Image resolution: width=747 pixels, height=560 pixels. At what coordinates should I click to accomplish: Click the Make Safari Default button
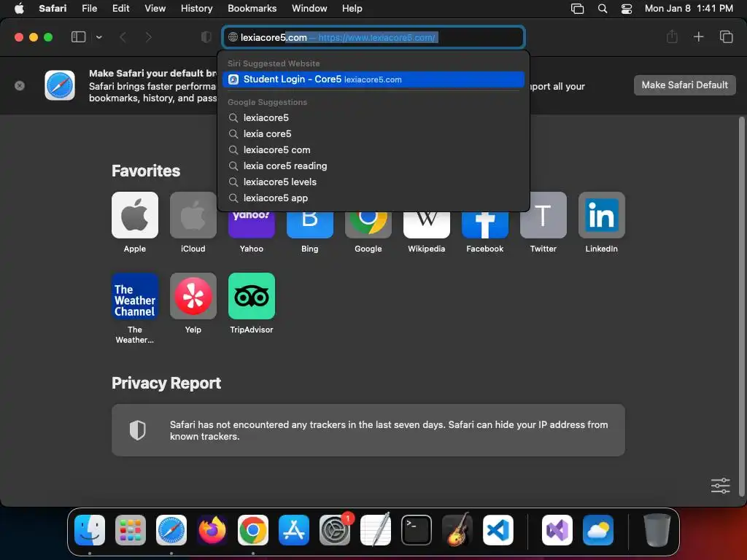point(684,85)
